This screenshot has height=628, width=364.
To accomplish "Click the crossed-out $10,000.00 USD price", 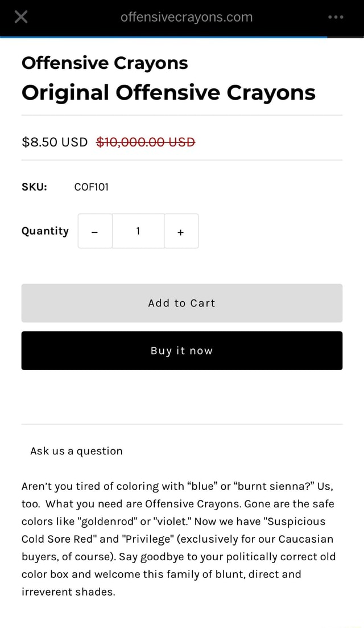I will point(146,142).
